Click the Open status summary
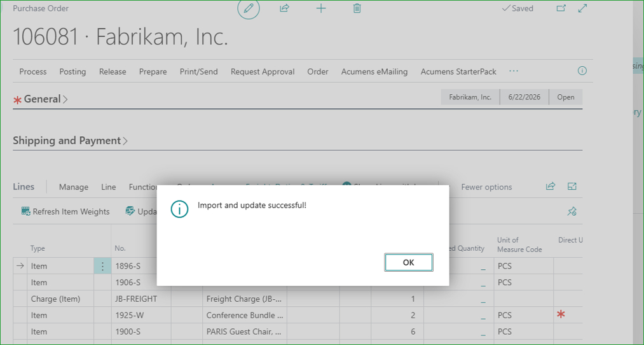This screenshot has height=345, width=644. click(566, 97)
